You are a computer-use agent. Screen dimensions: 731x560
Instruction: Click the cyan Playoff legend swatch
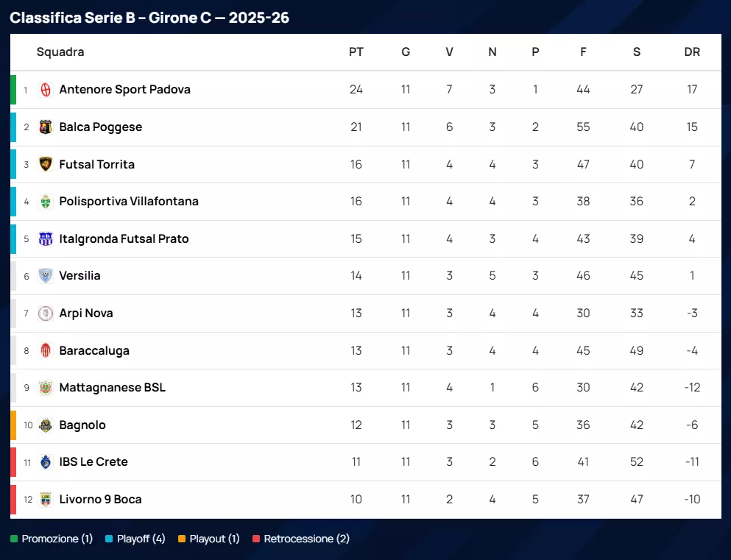[x=109, y=539]
